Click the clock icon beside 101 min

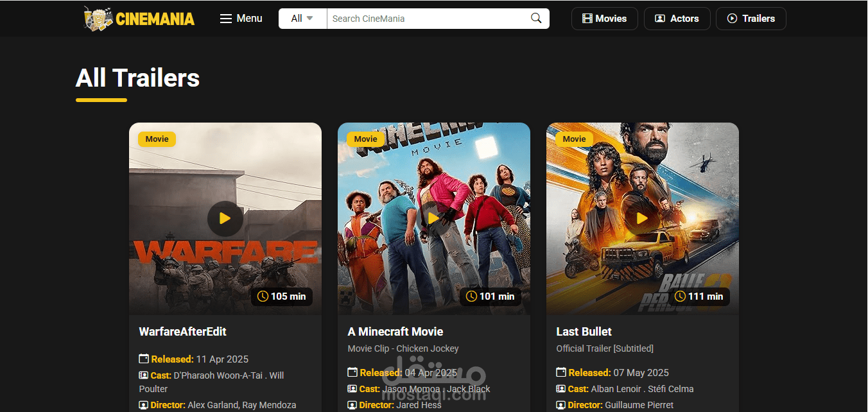[471, 296]
